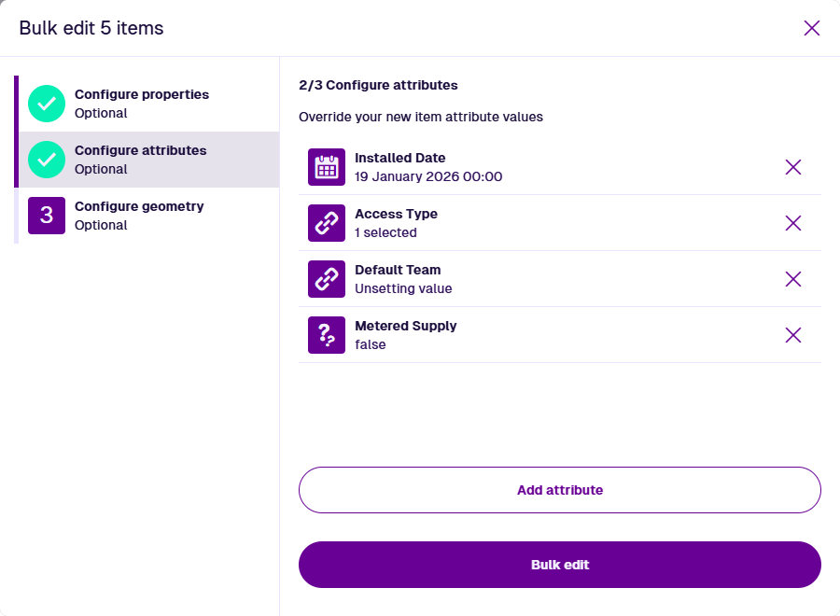Open the Access Type '1 selected' value

click(385, 232)
